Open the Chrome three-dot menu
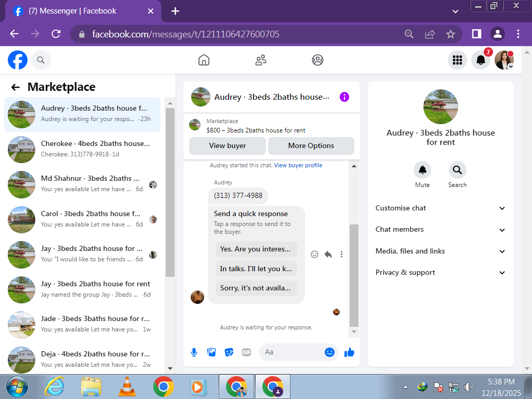The width and height of the screenshot is (532, 399). pos(518,34)
